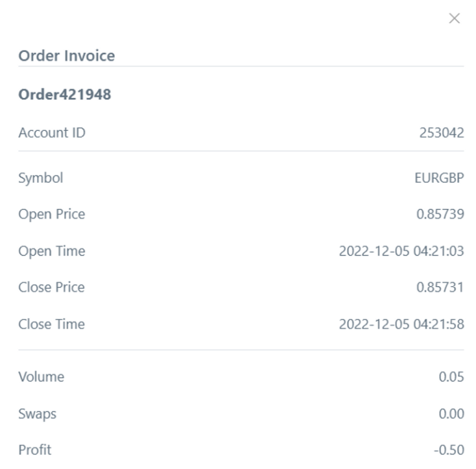The width and height of the screenshot is (476, 469).
Task: Click the Account ID label
Action: click(x=52, y=134)
